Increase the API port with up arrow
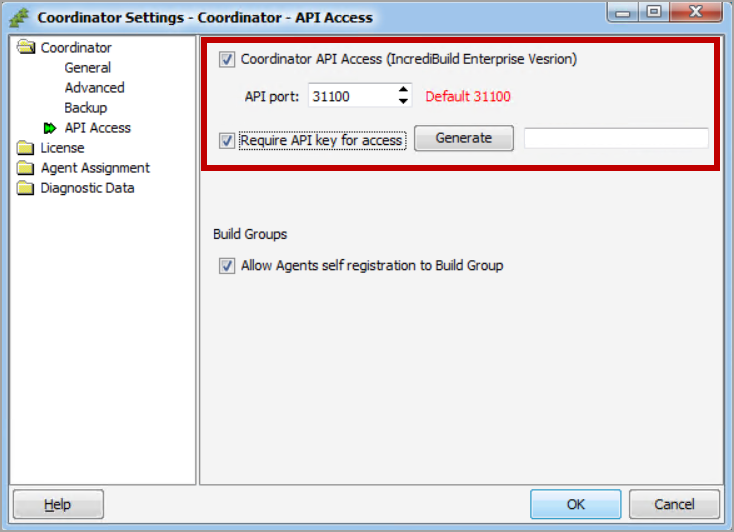The width and height of the screenshot is (734, 532). tap(403, 90)
